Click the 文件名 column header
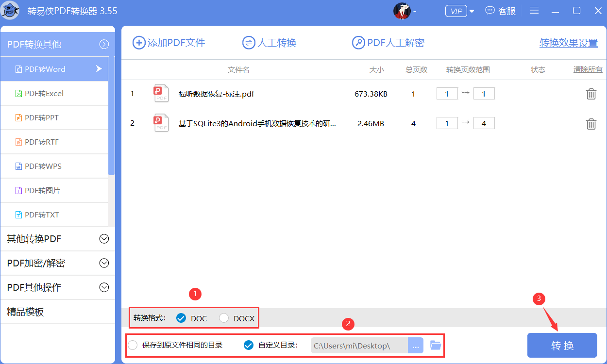The width and height of the screenshot is (607, 364). coord(238,70)
